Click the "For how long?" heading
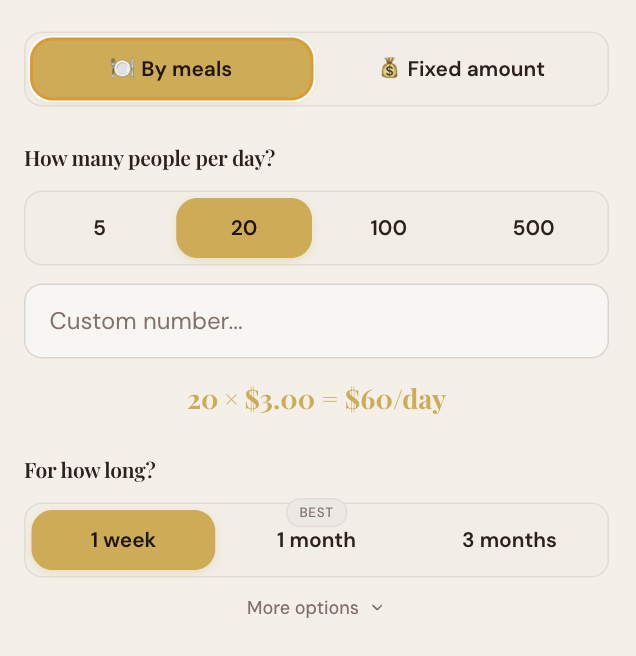The width and height of the screenshot is (636, 656). 90,470
